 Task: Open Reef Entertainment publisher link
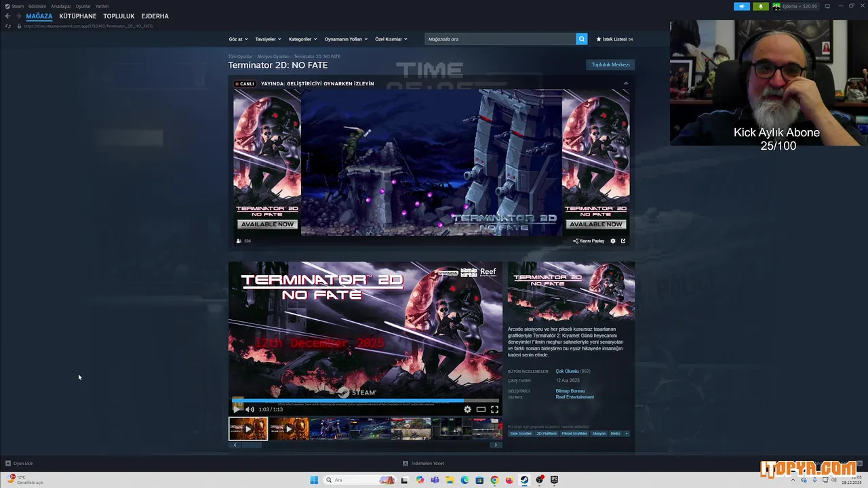tap(575, 397)
